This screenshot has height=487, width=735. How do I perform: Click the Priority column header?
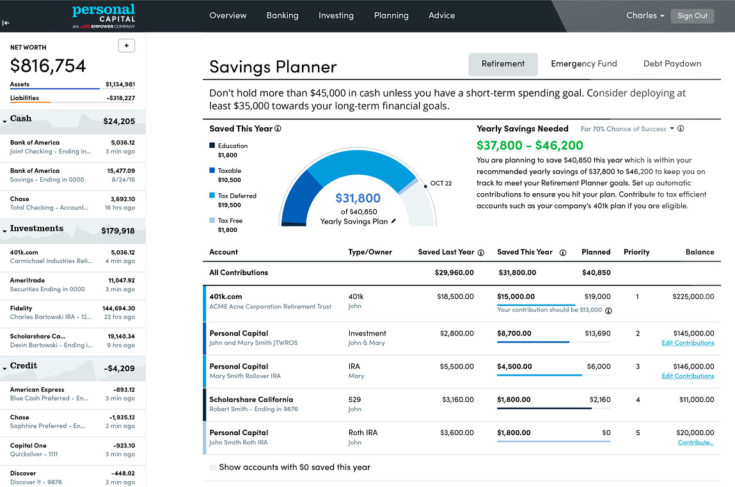click(x=637, y=252)
